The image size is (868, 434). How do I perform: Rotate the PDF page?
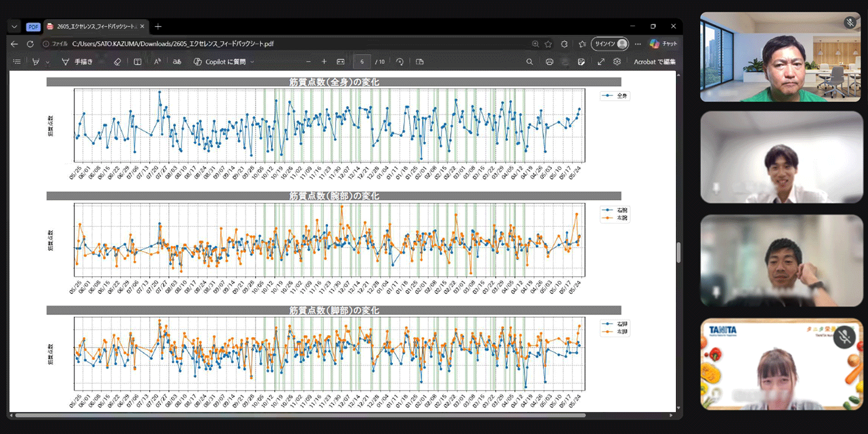(399, 61)
